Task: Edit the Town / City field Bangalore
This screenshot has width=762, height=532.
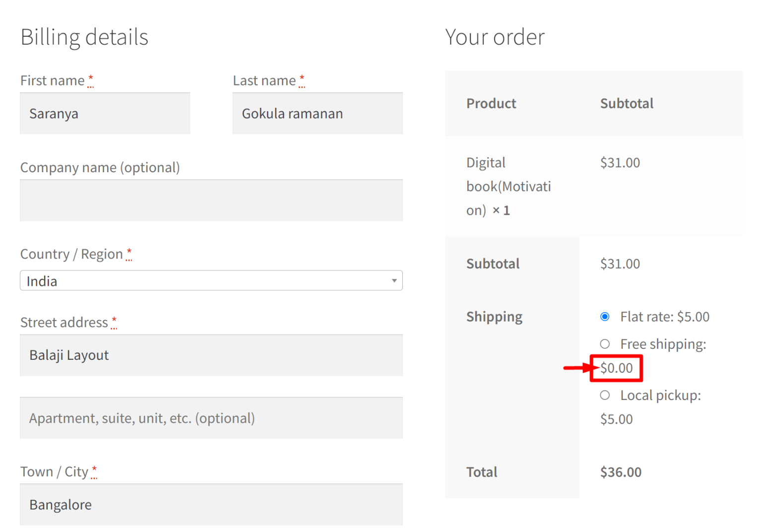Action: 211,504
